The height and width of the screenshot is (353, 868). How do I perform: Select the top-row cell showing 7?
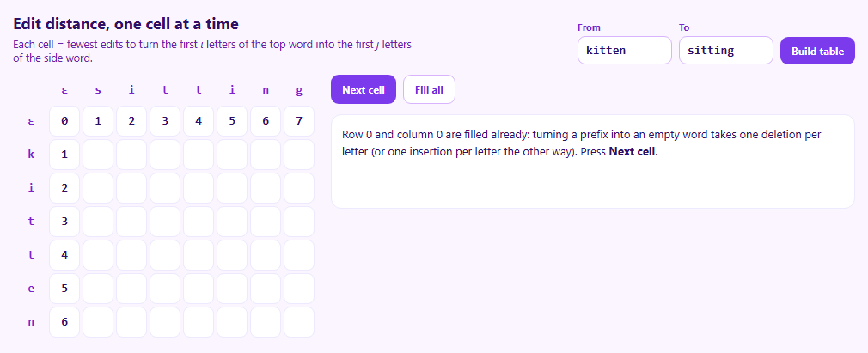click(299, 121)
